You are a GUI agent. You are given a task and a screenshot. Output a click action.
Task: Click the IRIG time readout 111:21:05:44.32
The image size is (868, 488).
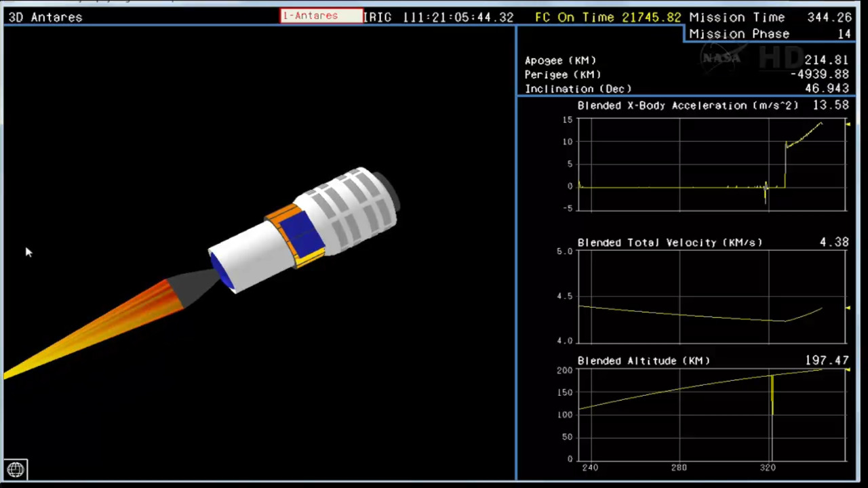click(458, 17)
